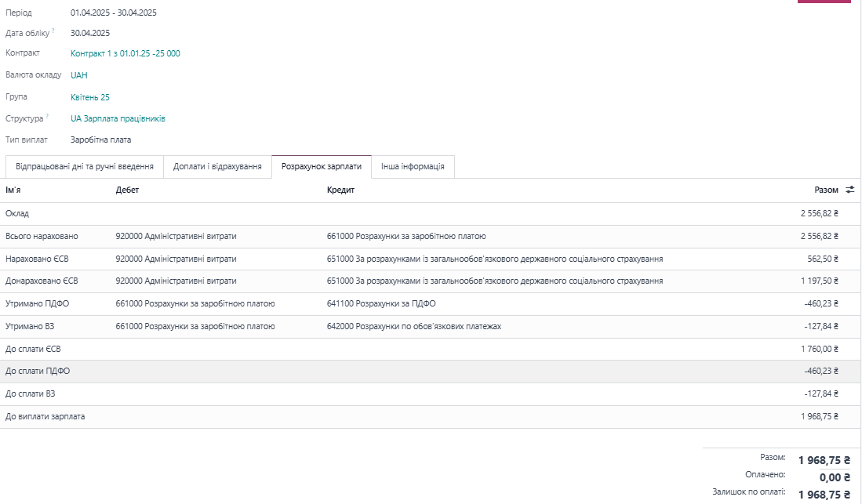Image resolution: width=862 pixels, height=504 pixels.
Task: Click the Разом column header
Action: pos(826,190)
